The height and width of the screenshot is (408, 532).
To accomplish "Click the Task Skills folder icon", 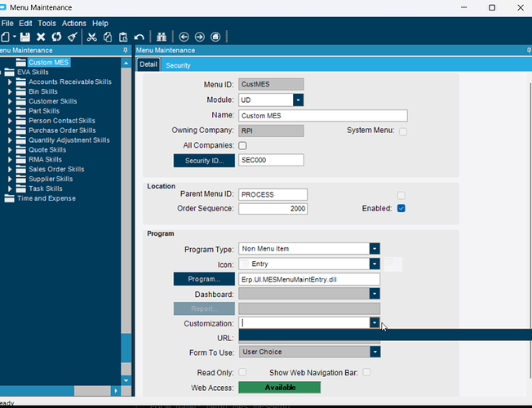I will click(21, 188).
